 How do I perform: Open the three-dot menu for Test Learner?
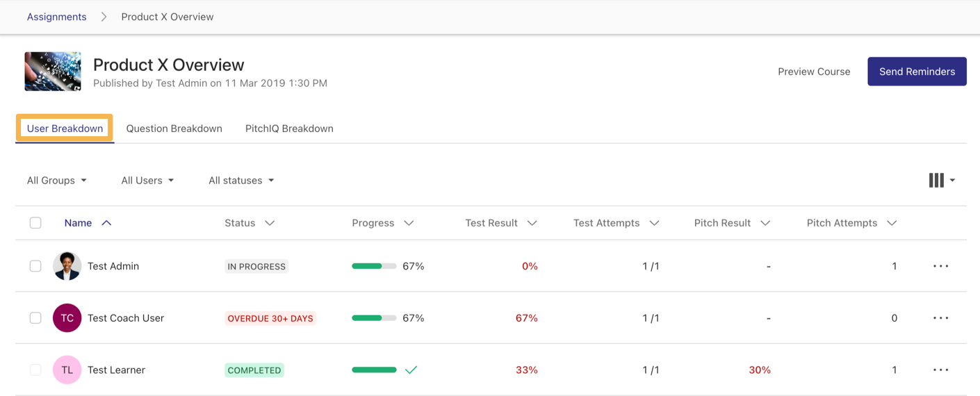[x=940, y=370]
